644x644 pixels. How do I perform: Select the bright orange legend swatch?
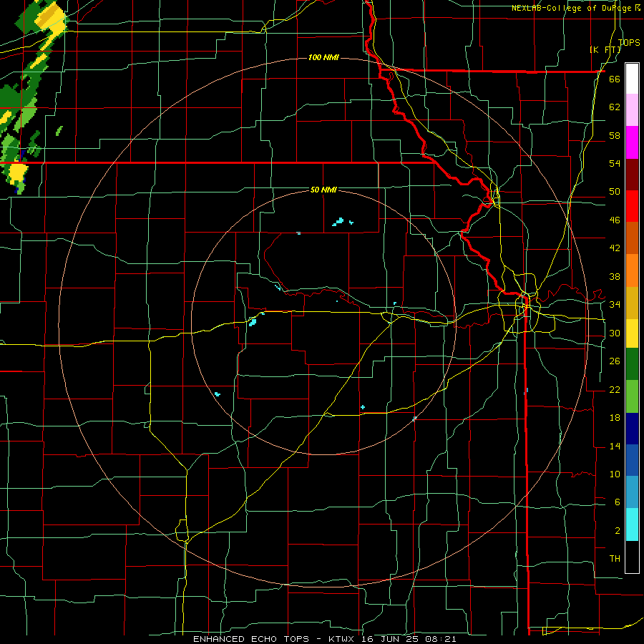click(632, 270)
